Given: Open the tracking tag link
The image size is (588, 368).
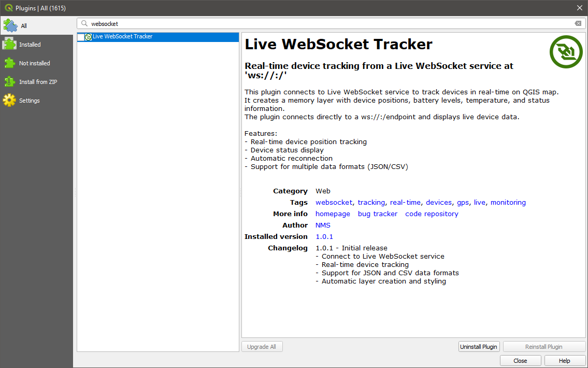Looking at the screenshot, I should [x=371, y=203].
